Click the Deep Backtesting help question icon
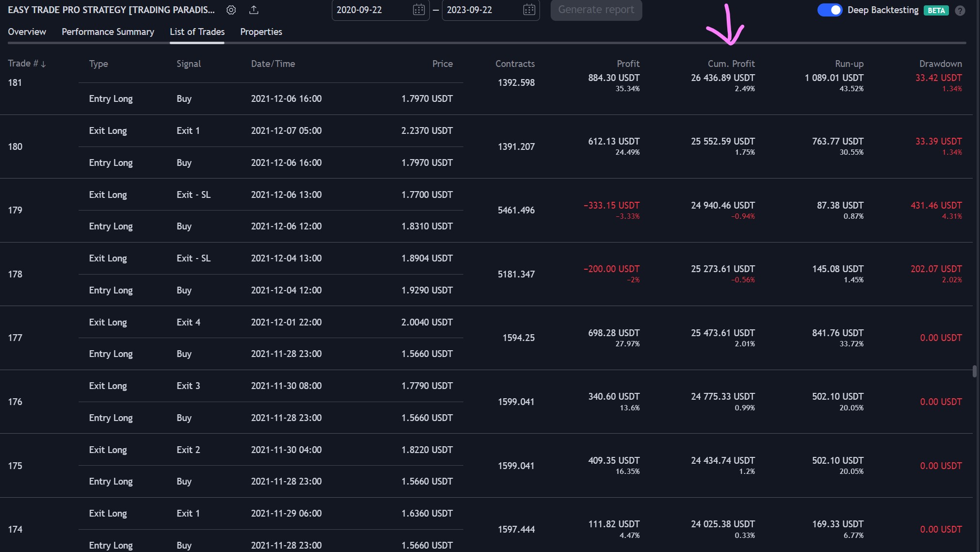Viewport: 980px width, 552px height. coord(960,11)
